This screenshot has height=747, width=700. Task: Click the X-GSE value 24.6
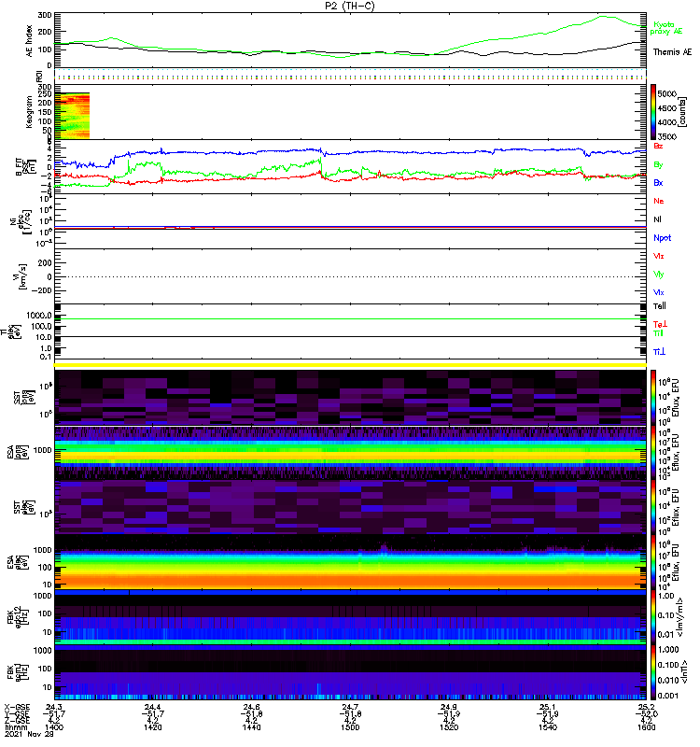(x=251, y=707)
